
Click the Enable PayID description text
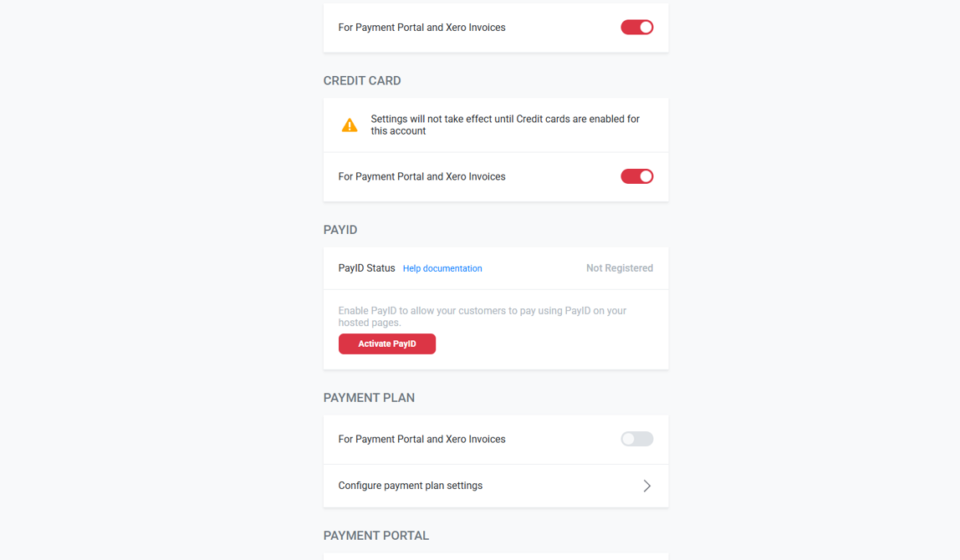(x=482, y=316)
